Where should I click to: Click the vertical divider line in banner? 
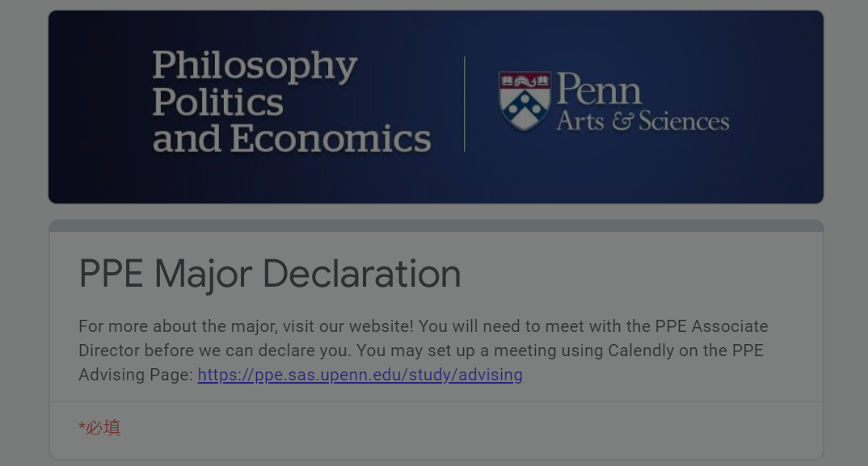click(465, 104)
